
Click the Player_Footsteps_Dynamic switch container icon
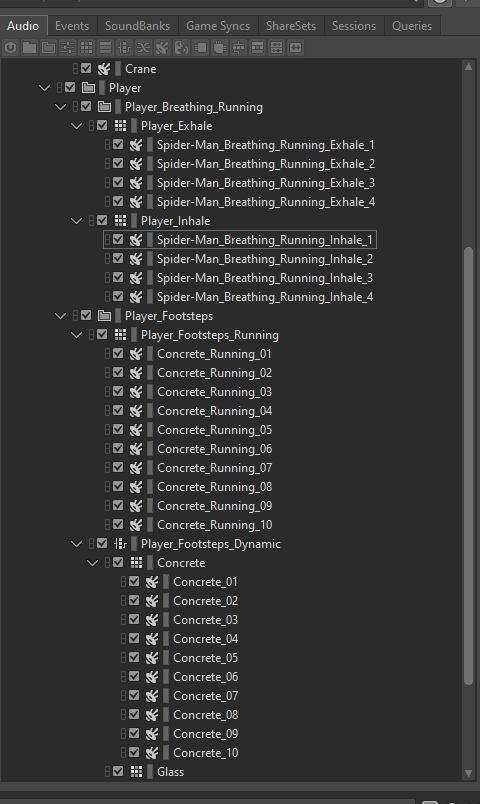120,544
